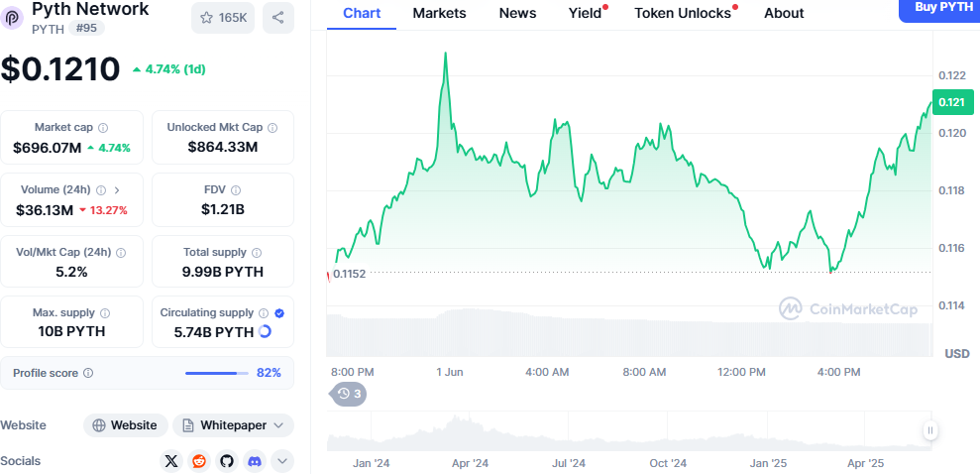
Task: Open the News tab
Action: [517, 13]
